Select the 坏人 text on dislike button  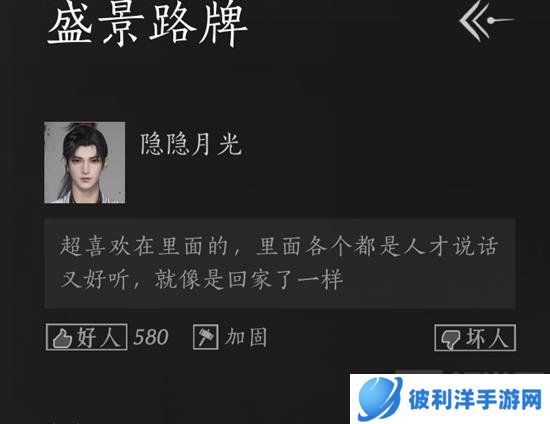(487, 338)
